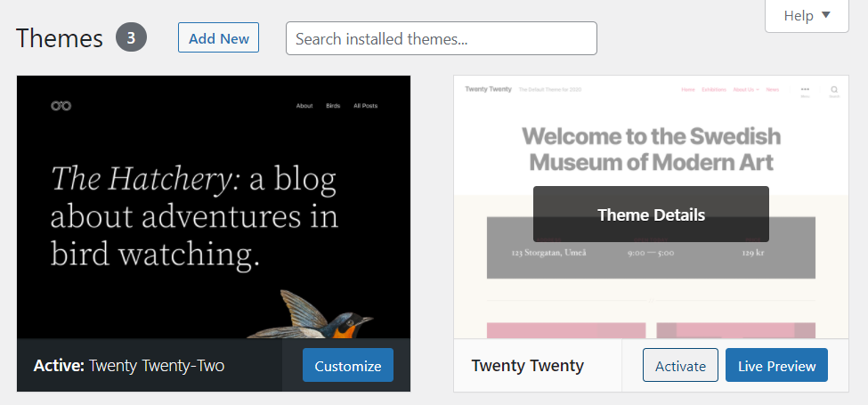The image size is (868, 405).
Task: Activate the Twenty Twenty theme
Action: (680, 365)
